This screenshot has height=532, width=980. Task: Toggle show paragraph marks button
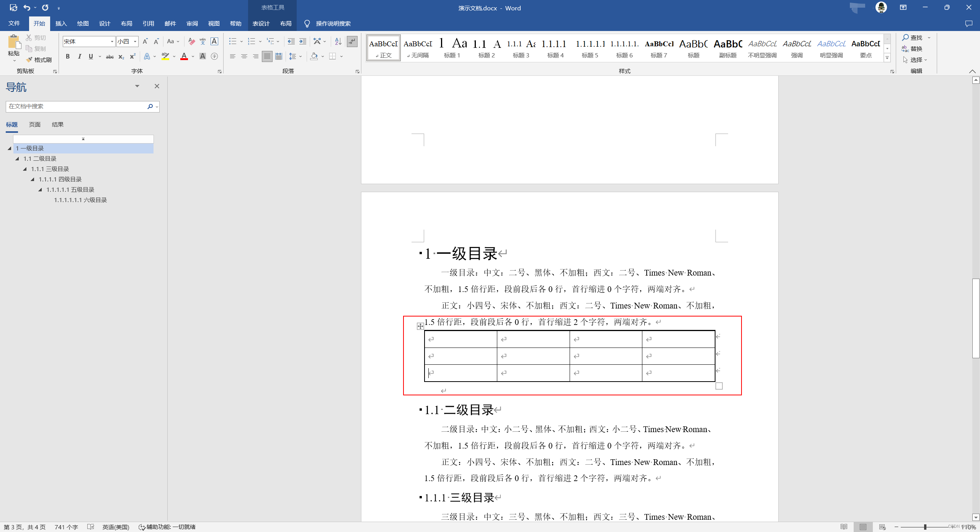click(352, 41)
